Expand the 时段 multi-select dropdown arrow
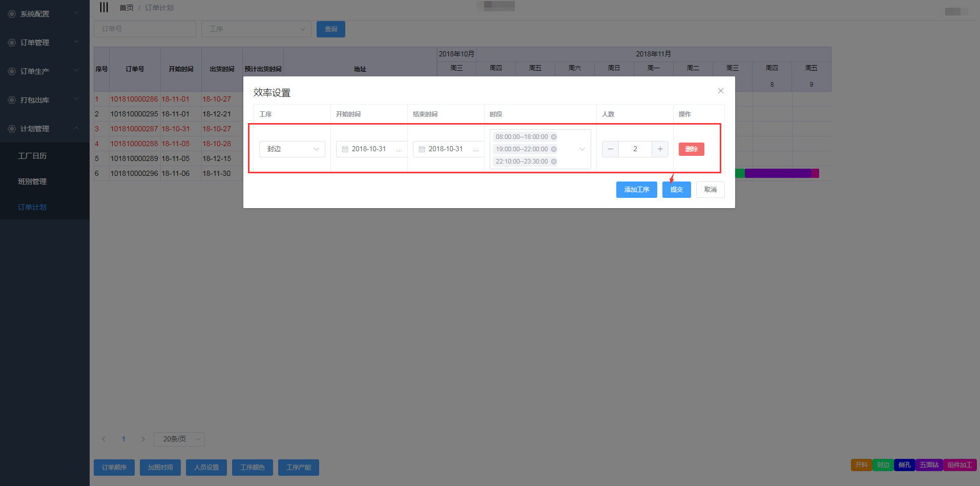980x486 pixels. [582, 149]
